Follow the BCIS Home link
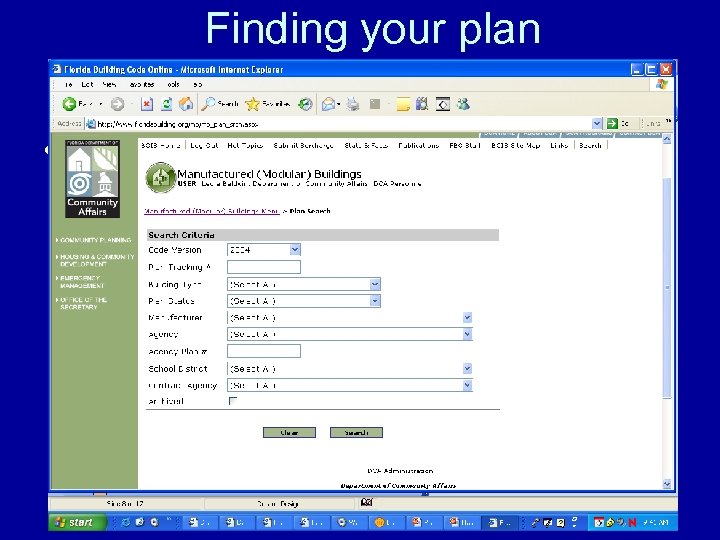This screenshot has height=540, width=720. click(161, 145)
